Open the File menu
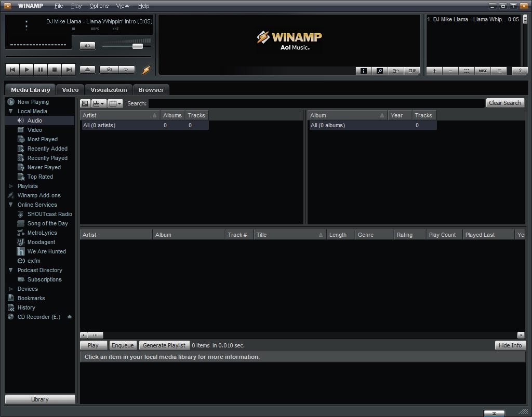 point(59,6)
